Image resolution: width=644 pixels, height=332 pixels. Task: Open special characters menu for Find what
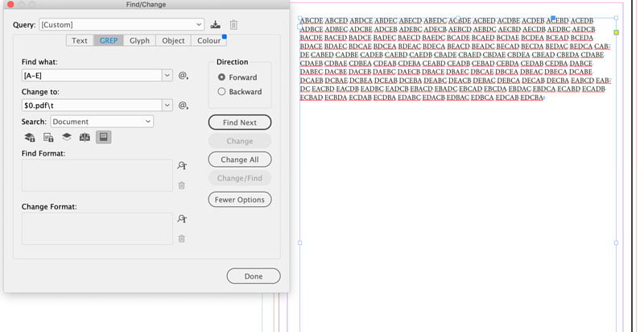click(x=184, y=76)
